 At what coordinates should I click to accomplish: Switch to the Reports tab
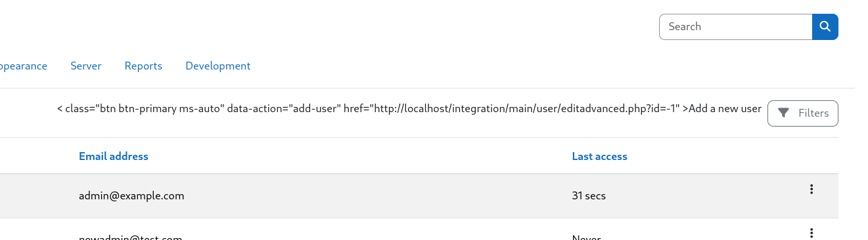[x=143, y=66]
